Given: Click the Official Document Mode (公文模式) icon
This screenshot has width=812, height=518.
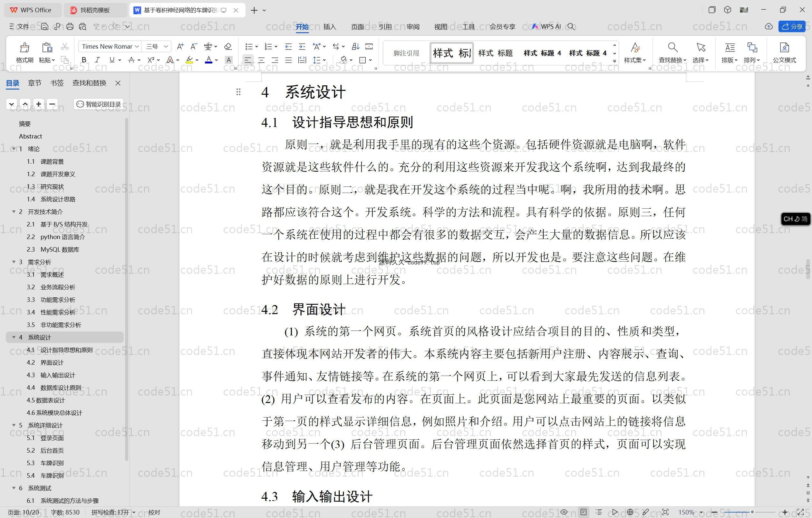Looking at the screenshot, I should pos(784,48).
